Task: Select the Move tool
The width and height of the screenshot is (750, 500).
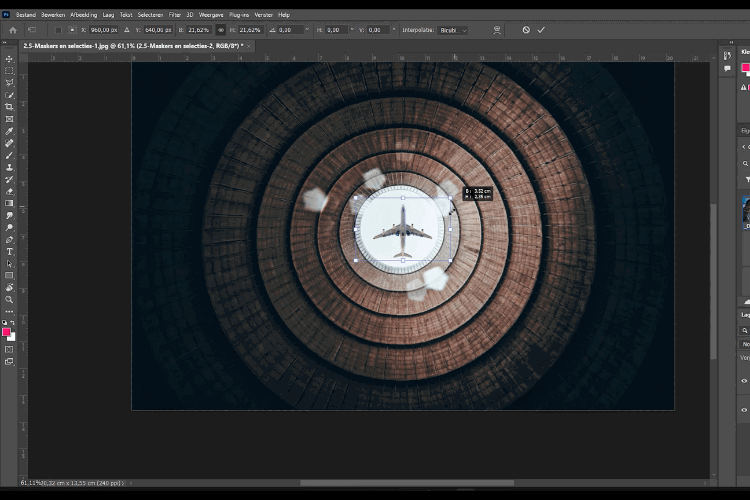Action: [x=9, y=59]
